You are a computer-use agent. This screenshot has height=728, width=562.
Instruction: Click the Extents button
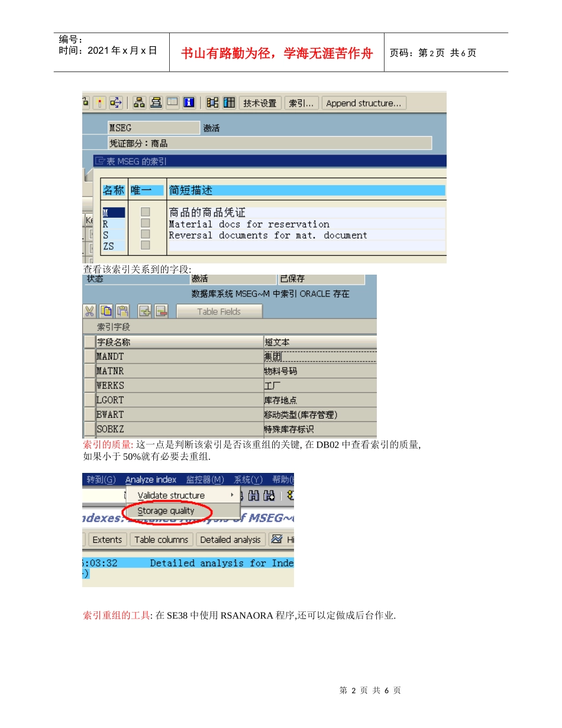coord(107,539)
